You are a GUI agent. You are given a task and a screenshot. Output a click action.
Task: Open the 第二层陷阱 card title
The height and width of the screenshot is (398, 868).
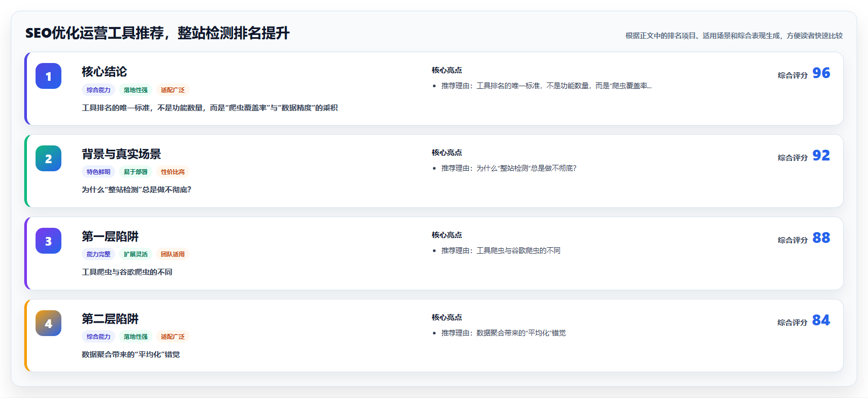110,319
